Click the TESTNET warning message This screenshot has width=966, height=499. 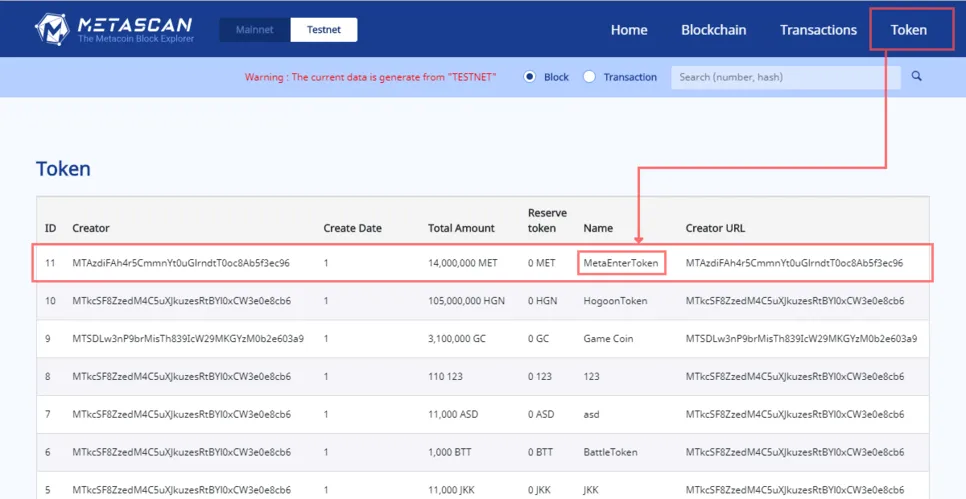pyautogui.click(x=370, y=77)
